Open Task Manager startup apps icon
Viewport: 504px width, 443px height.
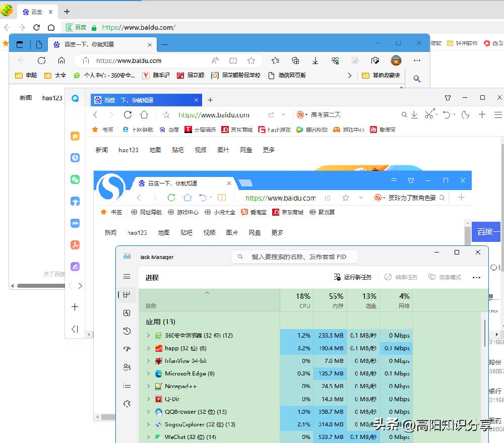pyautogui.click(x=127, y=349)
